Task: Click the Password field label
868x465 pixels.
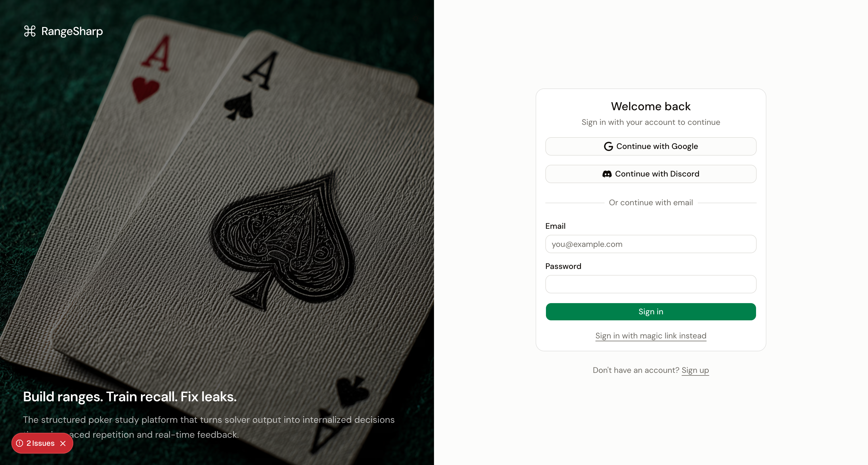Action: pos(563,266)
